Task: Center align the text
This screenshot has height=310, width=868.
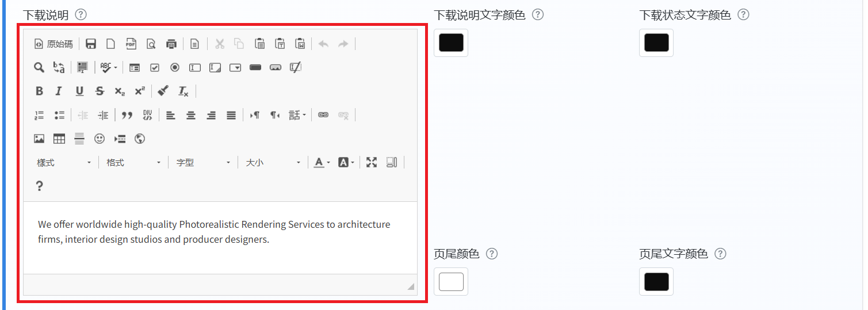Action: (x=191, y=115)
